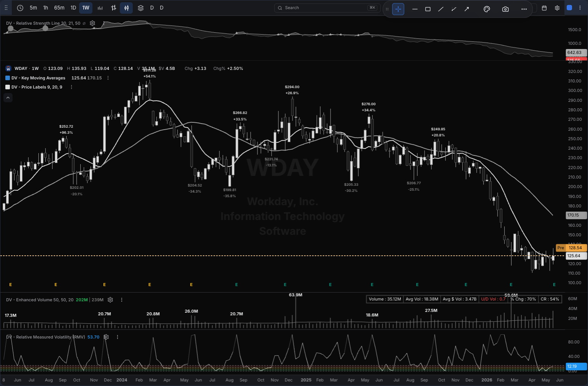The height and width of the screenshot is (386, 588).
Task: Click the Volume : 35.12M stat box
Action: click(385, 299)
